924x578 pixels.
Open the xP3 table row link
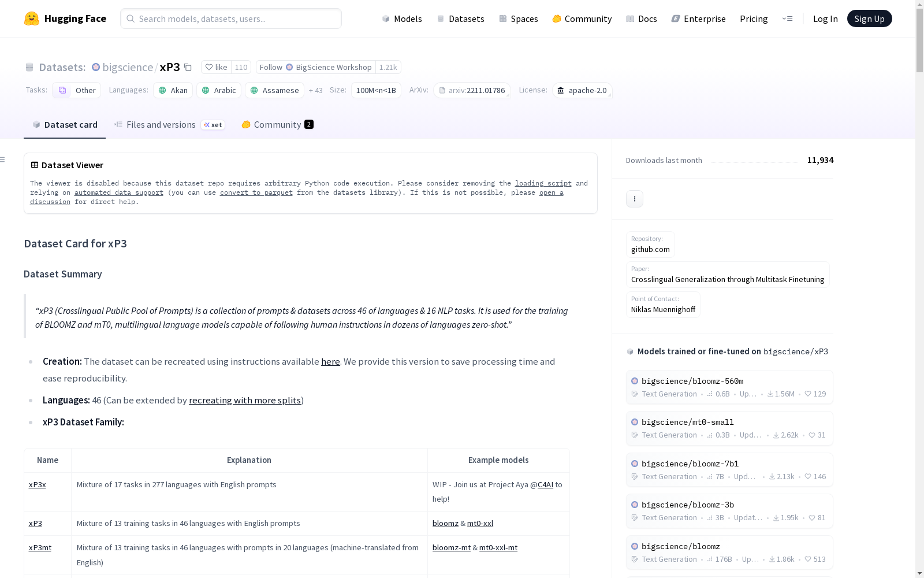(x=35, y=523)
